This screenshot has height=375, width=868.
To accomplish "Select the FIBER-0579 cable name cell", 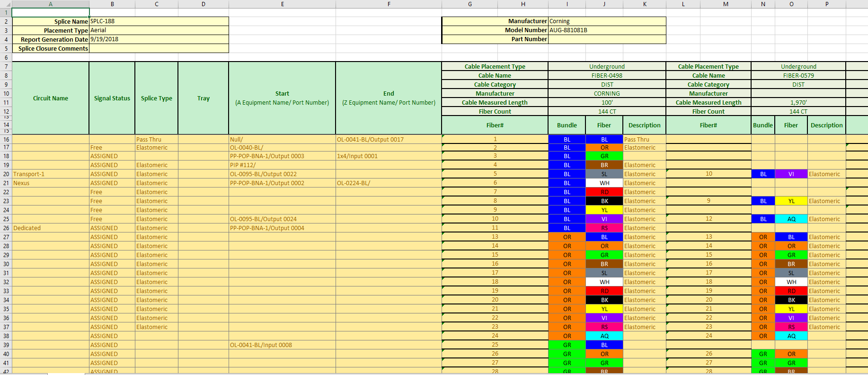I will [x=798, y=76].
